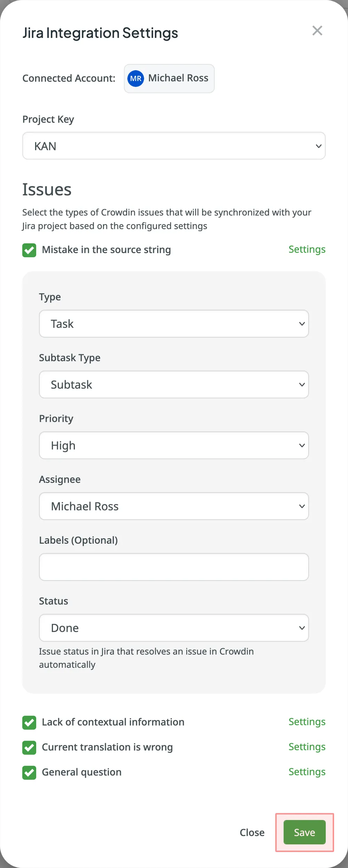Open the Project Key dropdown showing KAN
This screenshot has height=868, width=348.
pyautogui.click(x=173, y=146)
